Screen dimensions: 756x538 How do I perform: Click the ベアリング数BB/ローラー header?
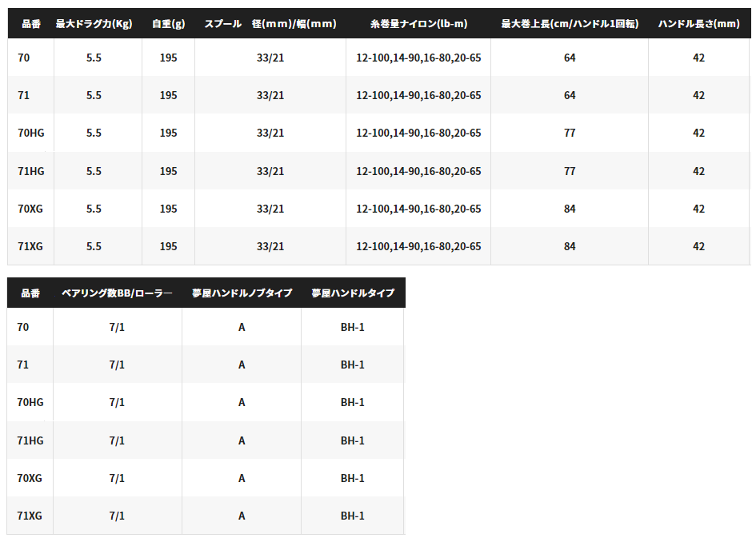tap(117, 293)
